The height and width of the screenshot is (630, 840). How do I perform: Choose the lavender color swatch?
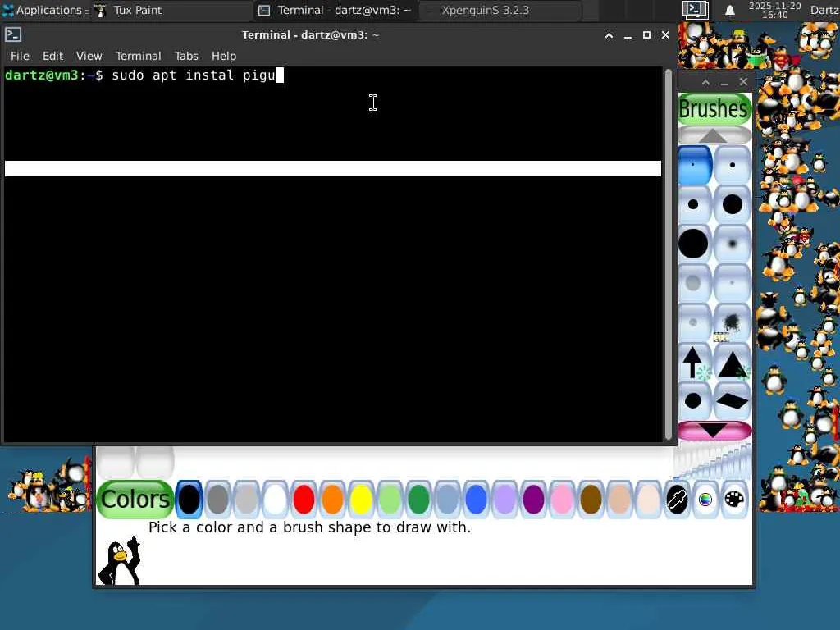pos(504,500)
